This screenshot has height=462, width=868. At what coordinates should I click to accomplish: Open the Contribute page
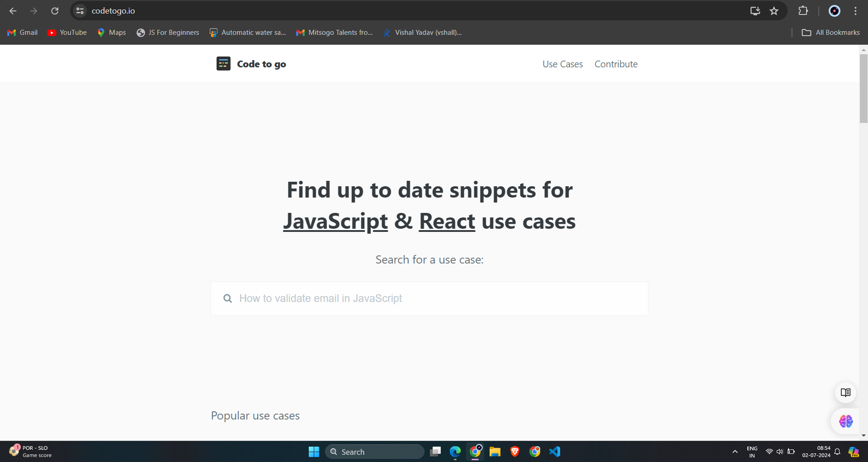pyautogui.click(x=616, y=64)
